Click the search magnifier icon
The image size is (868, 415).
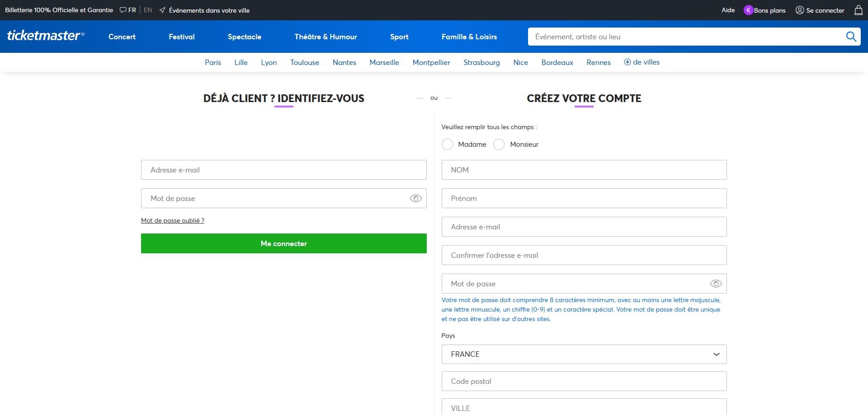point(851,37)
